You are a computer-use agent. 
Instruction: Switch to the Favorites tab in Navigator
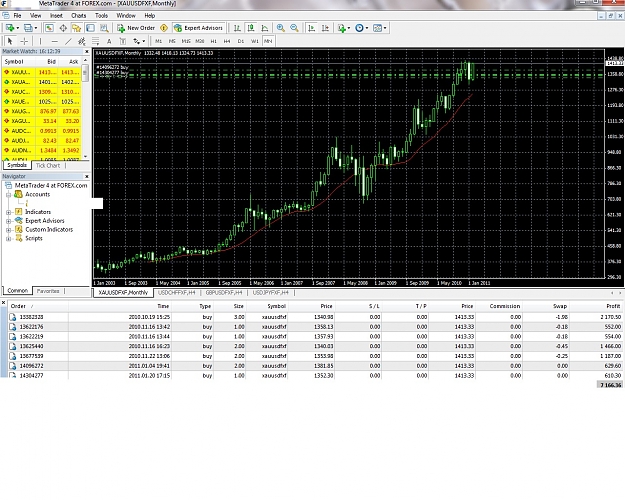(48, 291)
